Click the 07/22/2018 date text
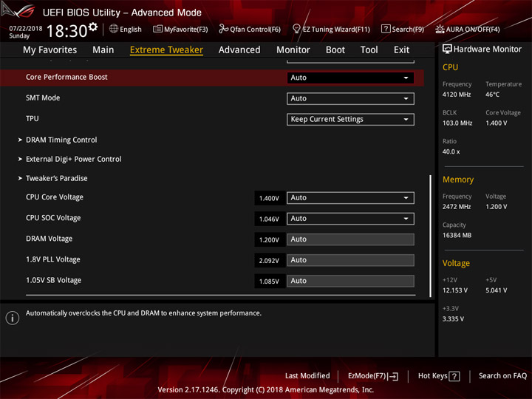Viewport: 532px width, 399px height. click(x=26, y=29)
